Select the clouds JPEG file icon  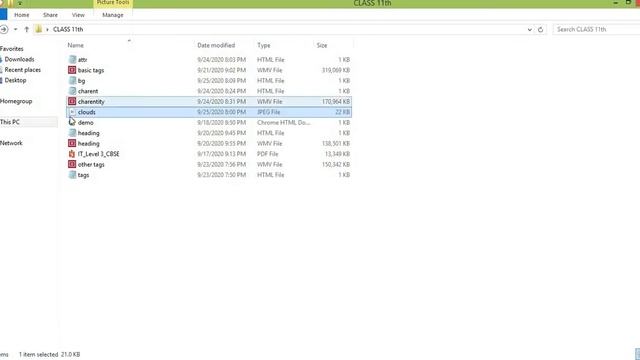[72, 112]
